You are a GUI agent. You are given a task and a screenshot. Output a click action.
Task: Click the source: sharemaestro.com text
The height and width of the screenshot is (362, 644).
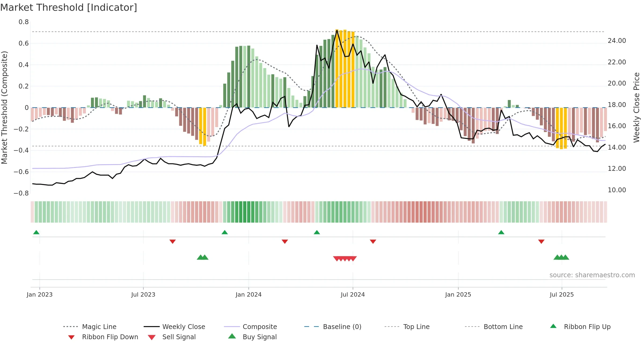pyautogui.click(x=592, y=275)
